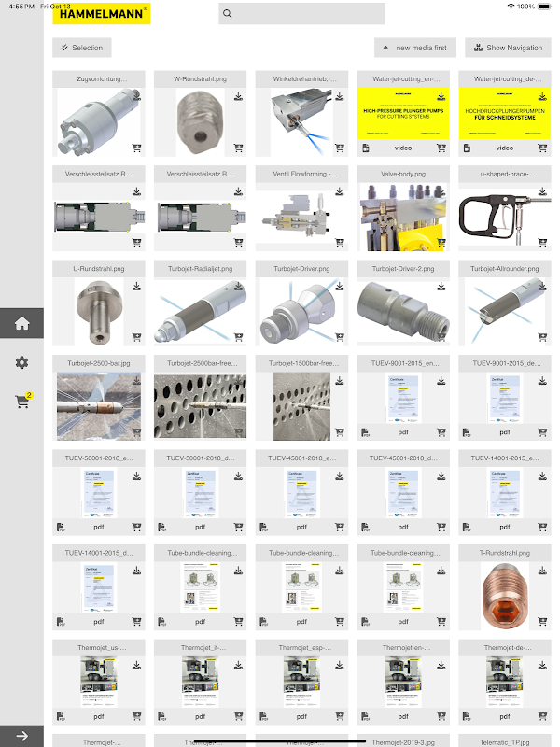This screenshot has width=560, height=747.
Task: Click Show Navigation button
Action: click(x=508, y=48)
